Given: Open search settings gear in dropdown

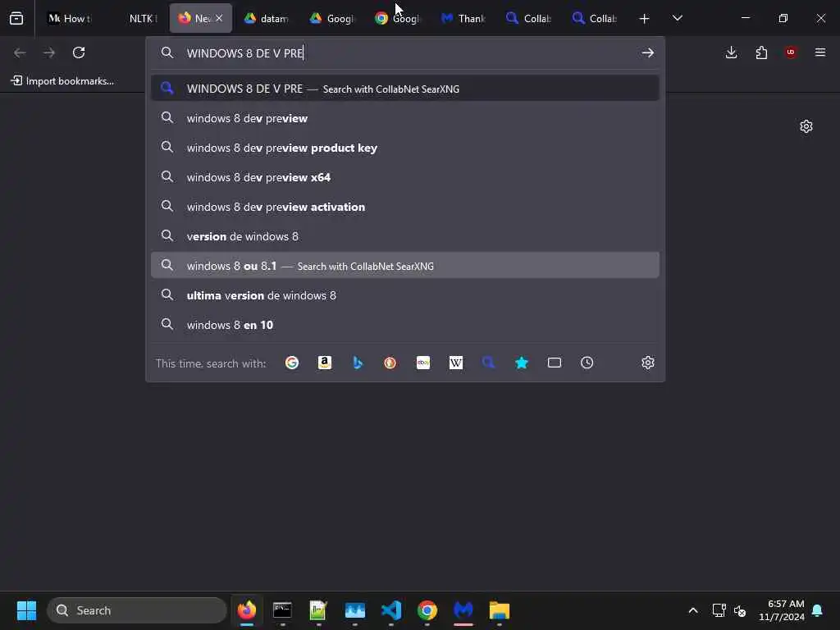Looking at the screenshot, I should pyautogui.click(x=648, y=363).
